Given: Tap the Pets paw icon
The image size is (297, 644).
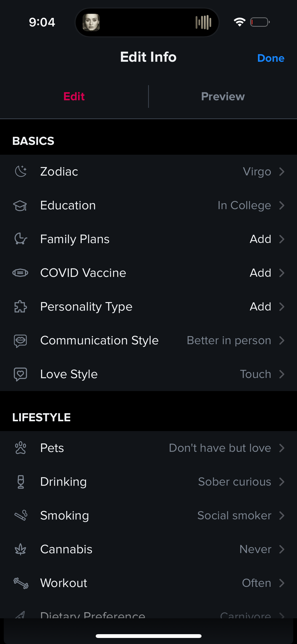Looking at the screenshot, I should click(20, 448).
